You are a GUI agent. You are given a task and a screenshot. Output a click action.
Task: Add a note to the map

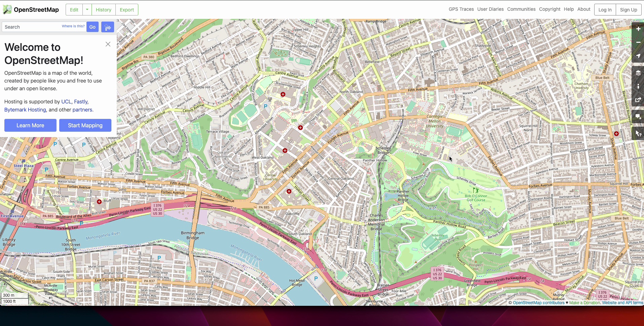638,117
